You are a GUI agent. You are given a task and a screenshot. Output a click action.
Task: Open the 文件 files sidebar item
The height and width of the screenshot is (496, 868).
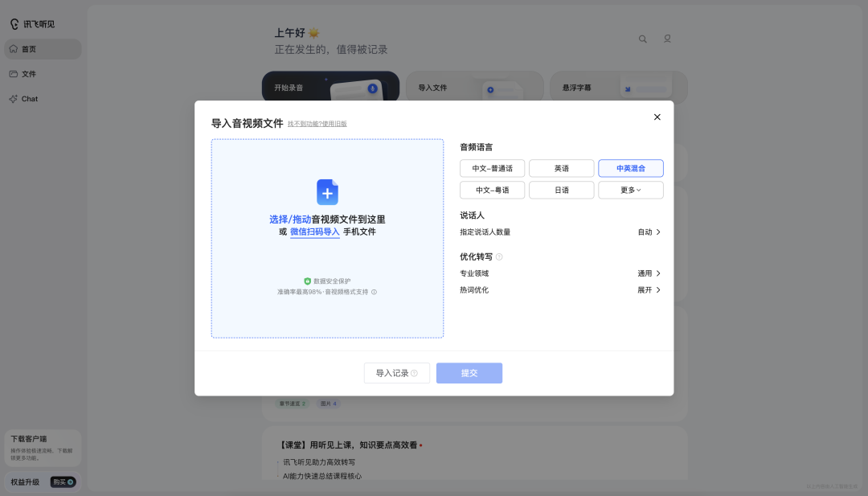pos(43,74)
